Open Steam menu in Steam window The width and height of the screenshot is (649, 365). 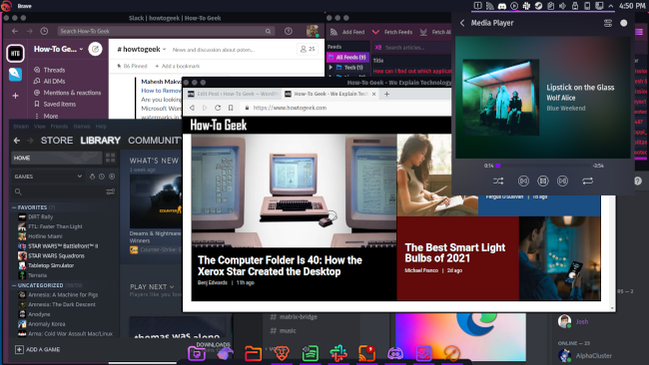pyautogui.click(x=21, y=126)
